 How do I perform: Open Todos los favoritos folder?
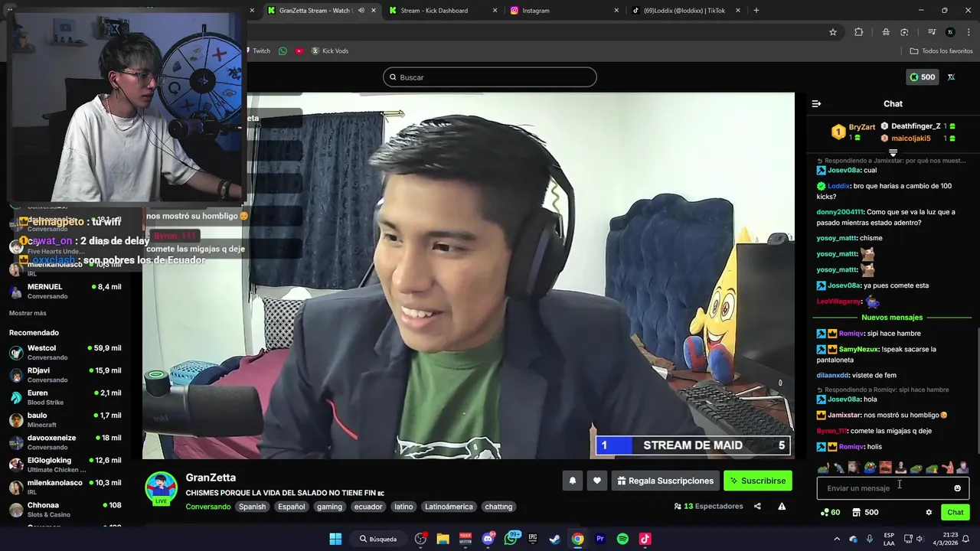coord(942,51)
